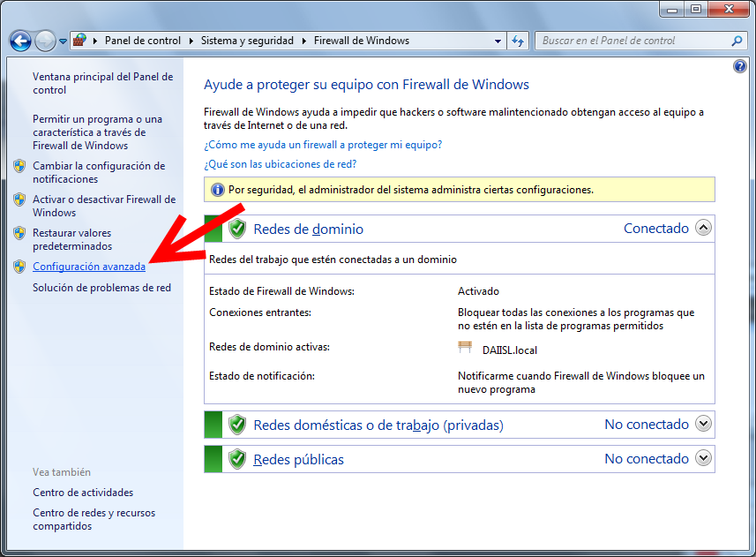This screenshot has width=756, height=557.
Task: Open 'Restaurar valores predeterminados' link
Action: pos(72,240)
